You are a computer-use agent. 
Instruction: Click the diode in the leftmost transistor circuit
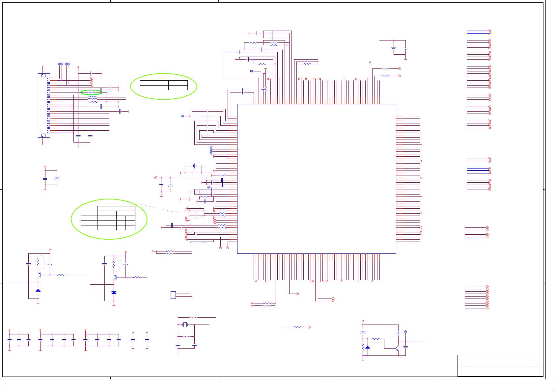pos(38,290)
